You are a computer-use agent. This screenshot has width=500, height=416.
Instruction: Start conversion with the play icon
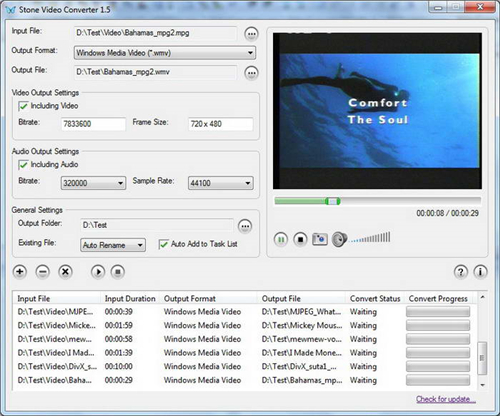coord(98,272)
